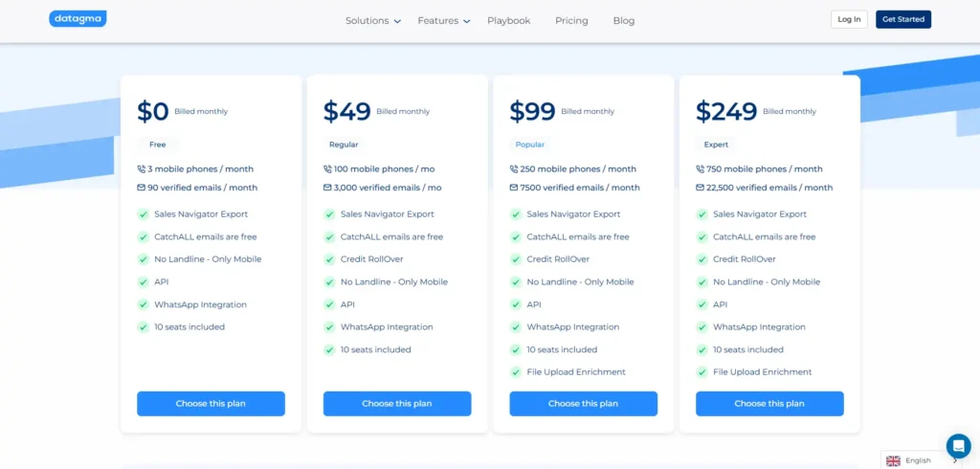Click the Expert plan badge
Viewport: 980px width, 469px height.
(x=716, y=145)
